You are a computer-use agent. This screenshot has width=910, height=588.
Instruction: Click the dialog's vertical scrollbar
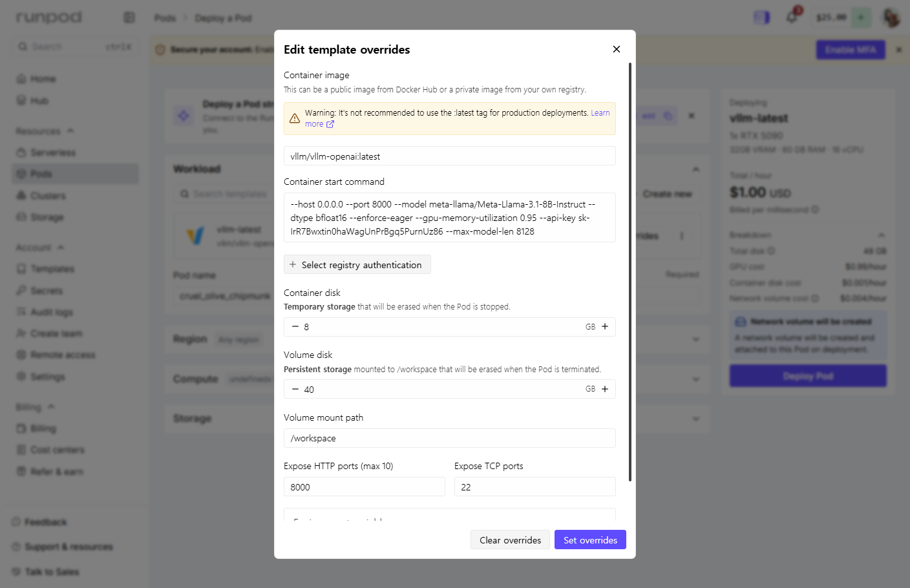[x=630, y=271]
